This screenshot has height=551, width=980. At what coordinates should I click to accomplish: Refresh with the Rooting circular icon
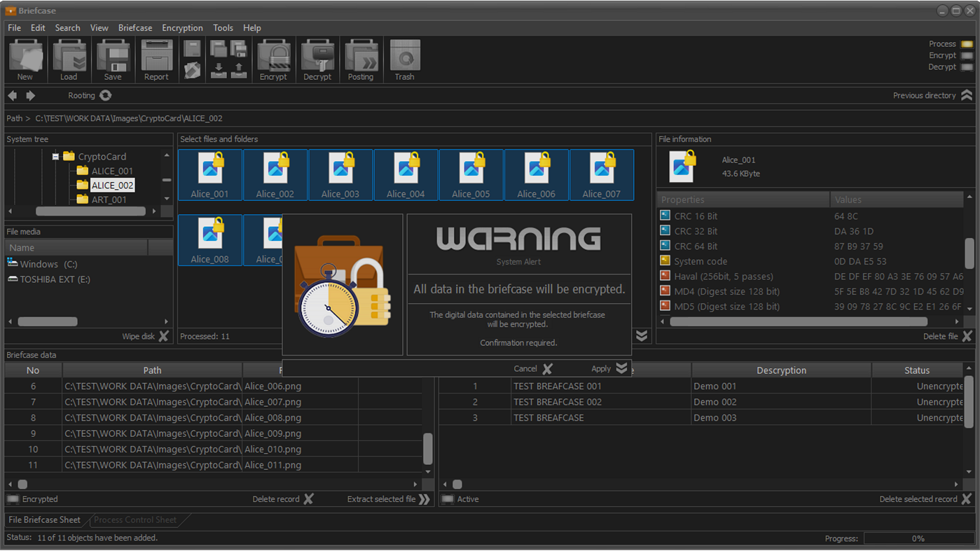click(104, 95)
